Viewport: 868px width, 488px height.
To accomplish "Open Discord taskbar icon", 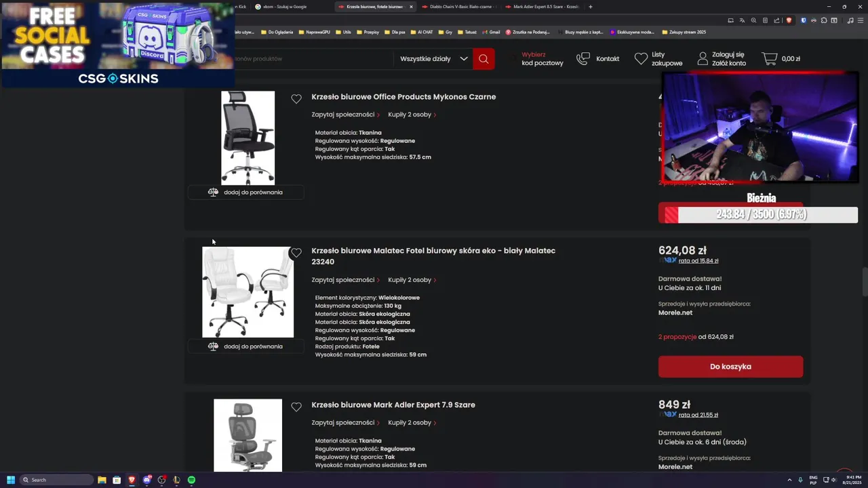I will point(146,480).
